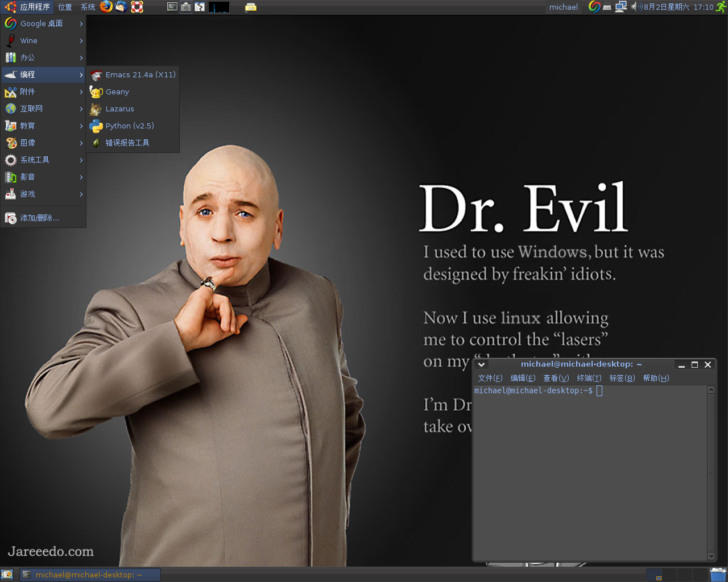
Task: Expand the Wine submenu arrow
Action: 81,40
